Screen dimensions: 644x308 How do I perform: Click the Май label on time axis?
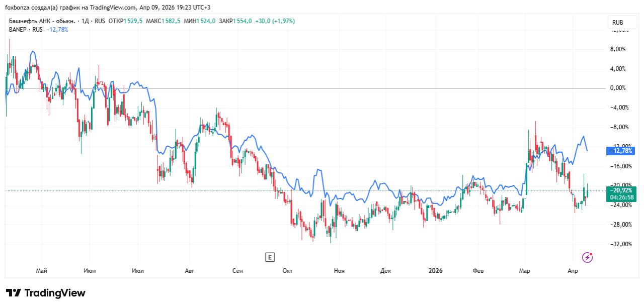(42, 271)
